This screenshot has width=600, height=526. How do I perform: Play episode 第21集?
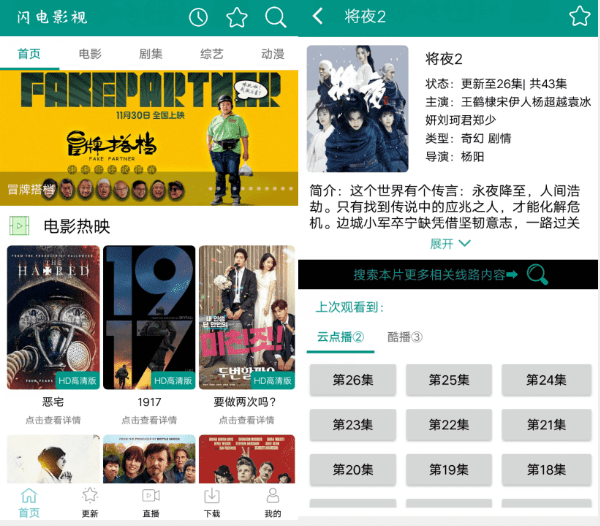pyautogui.click(x=546, y=425)
